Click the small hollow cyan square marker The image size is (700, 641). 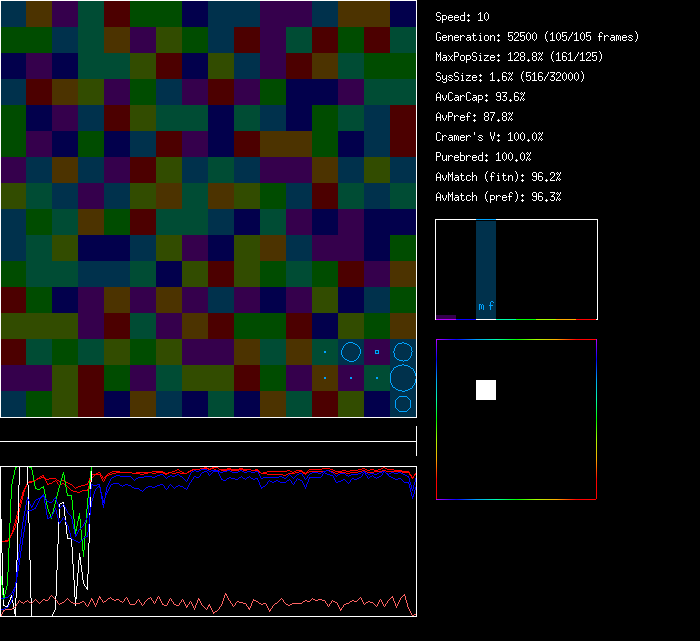377,352
